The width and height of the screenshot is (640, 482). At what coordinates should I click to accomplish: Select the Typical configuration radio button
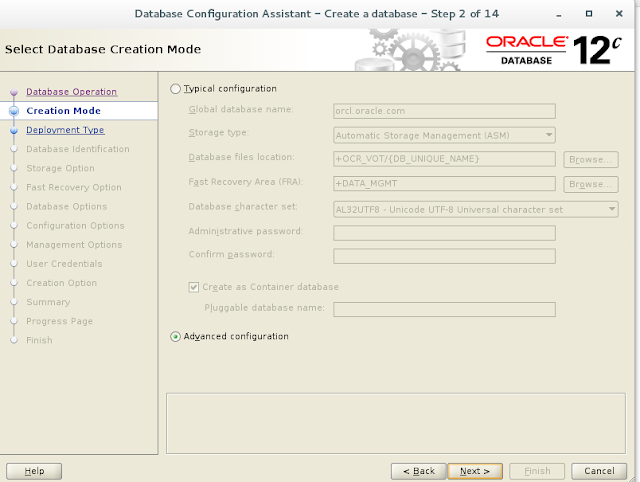176,89
